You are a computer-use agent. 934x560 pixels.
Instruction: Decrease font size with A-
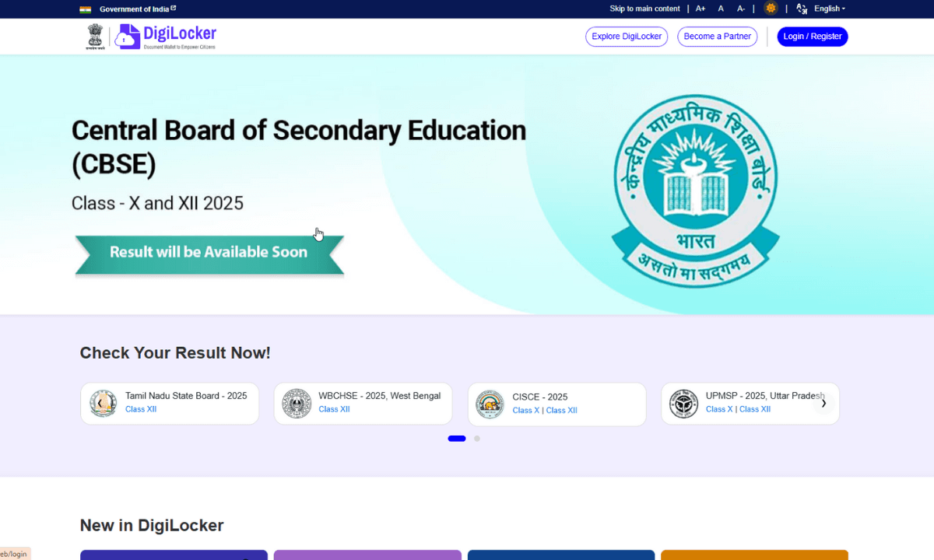pyautogui.click(x=741, y=9)
